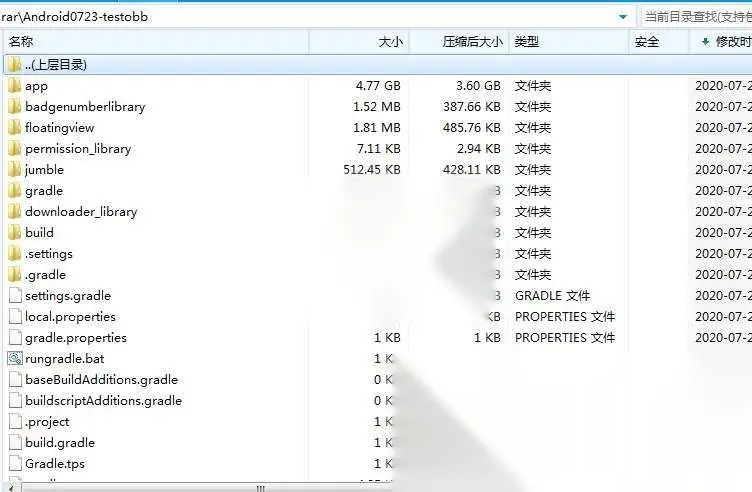Screen dimensions: 752x492
Task: Click the Gradle.tps file icon
Action: tap(15, 464)
